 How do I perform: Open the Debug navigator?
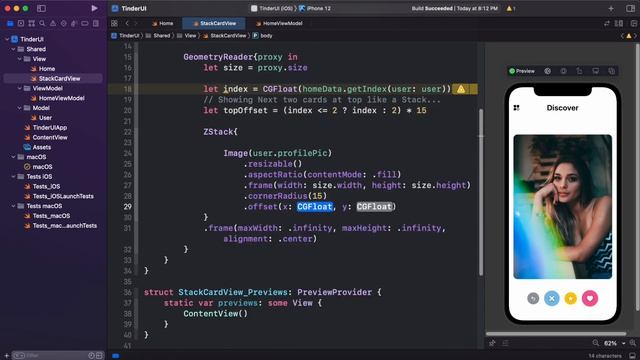point(74,24)
